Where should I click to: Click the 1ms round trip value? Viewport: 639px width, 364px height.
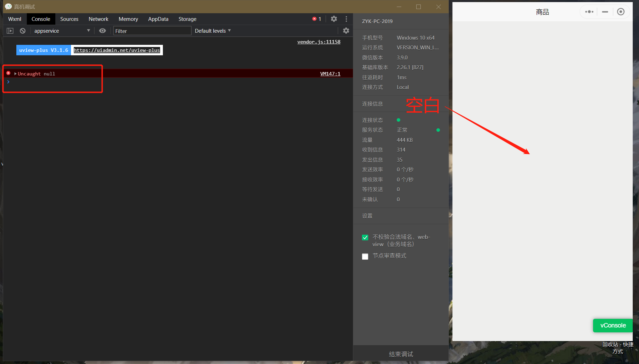[402, 77]
